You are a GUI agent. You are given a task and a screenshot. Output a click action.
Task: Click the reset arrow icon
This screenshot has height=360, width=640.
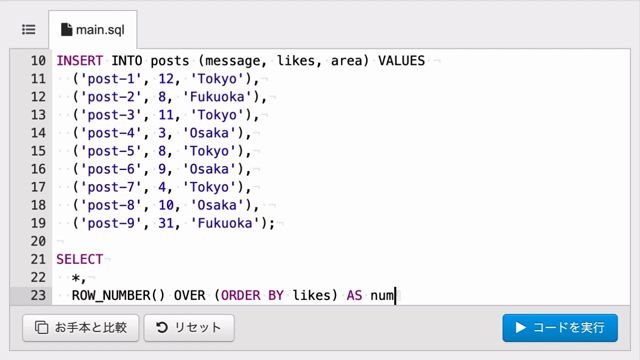click(x=162, y=327)
